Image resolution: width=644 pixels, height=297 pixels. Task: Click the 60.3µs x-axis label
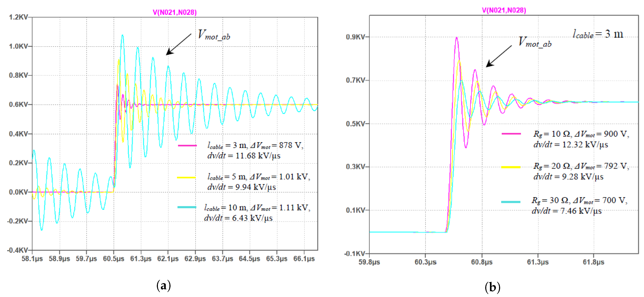pos(426,262)
